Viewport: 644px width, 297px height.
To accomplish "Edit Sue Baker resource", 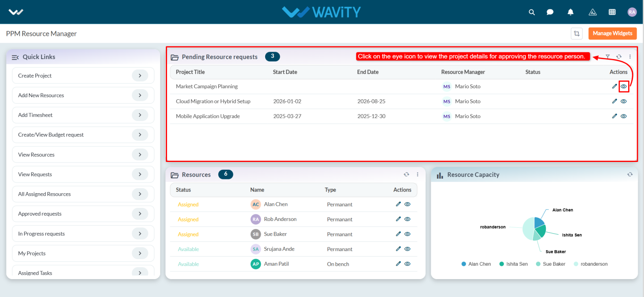I will 398,234.
